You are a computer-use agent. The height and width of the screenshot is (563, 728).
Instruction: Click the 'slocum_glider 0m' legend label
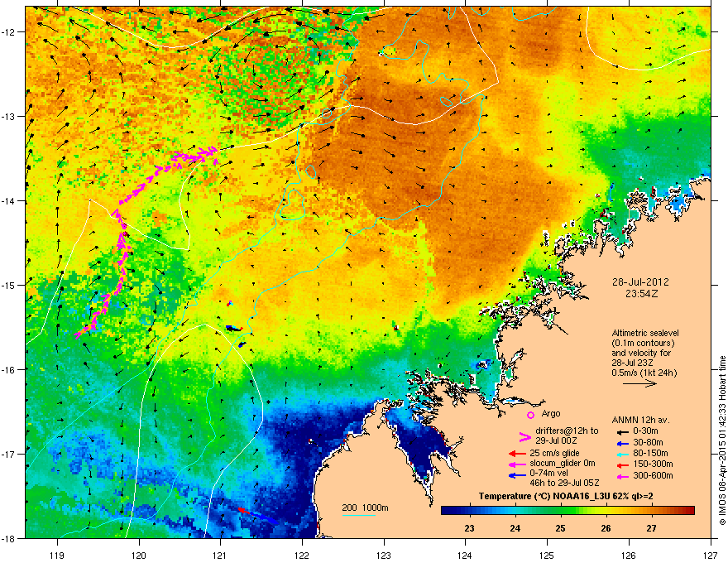[563, 464]
